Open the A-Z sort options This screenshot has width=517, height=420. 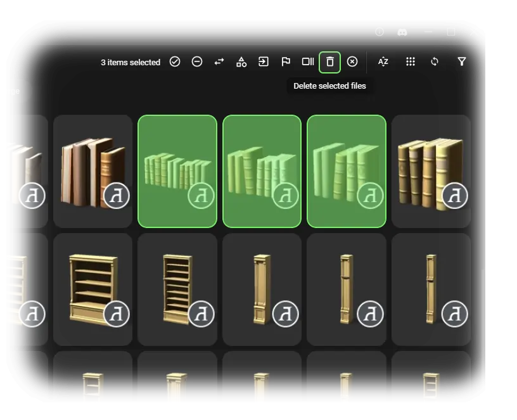383,61
